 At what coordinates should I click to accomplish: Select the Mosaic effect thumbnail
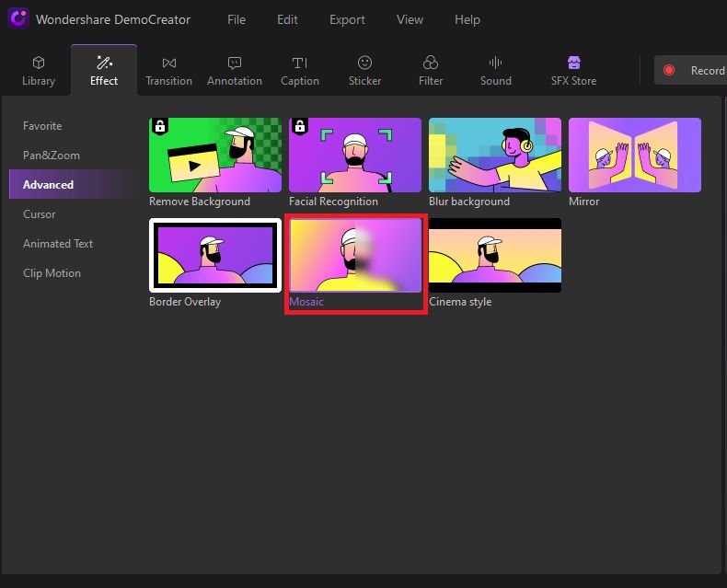pos(355,255)
